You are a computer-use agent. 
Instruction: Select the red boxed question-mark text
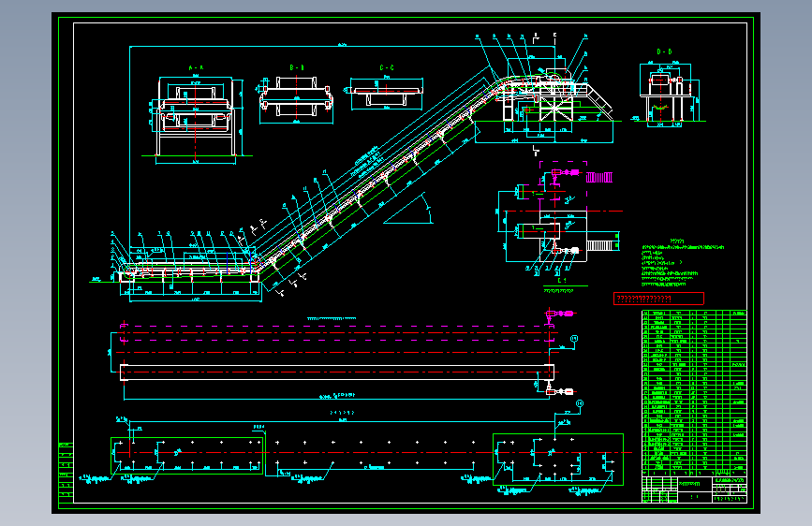(658, 299)
